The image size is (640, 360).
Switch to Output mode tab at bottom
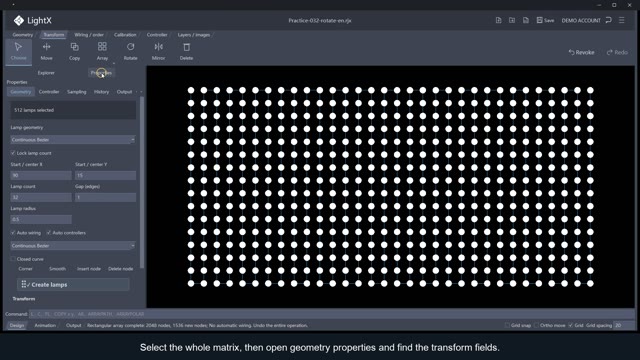point(73,325)
